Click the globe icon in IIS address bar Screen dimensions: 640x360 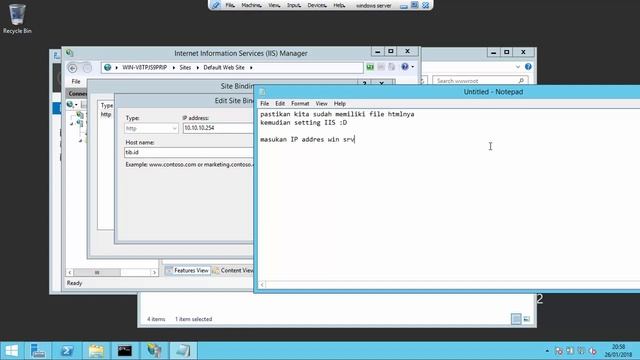pos(107,67)
